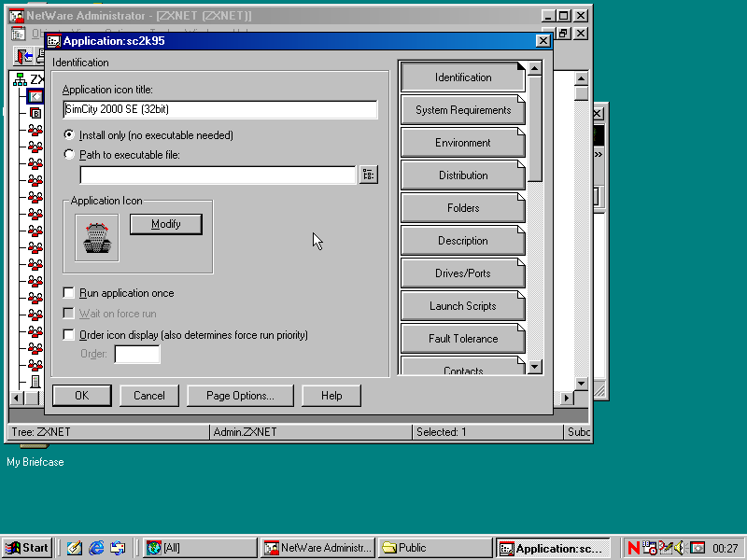Check Order icon display option
747x560 pixels.
pyautogui.click(x=69, y=335)
